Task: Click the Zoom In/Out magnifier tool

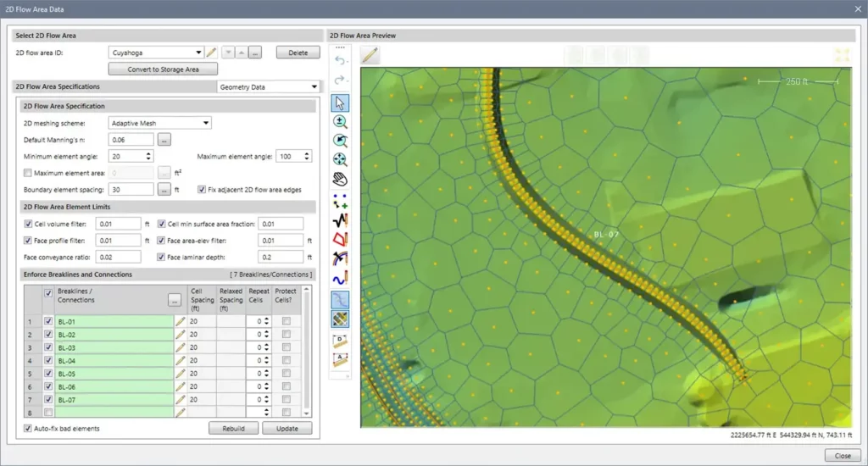Action: point(341,121)
